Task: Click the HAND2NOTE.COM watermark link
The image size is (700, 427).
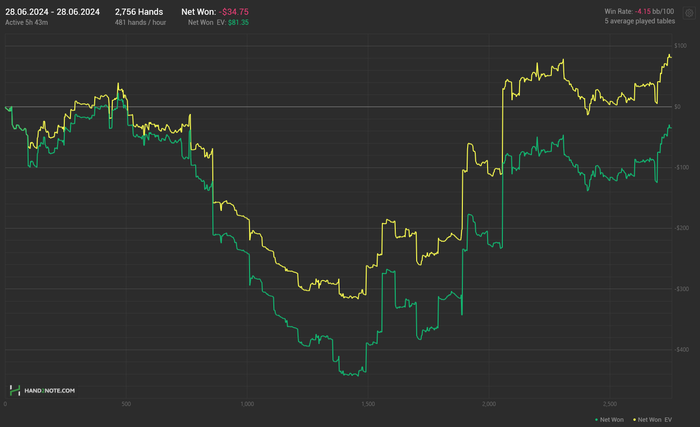Action: 48,391
